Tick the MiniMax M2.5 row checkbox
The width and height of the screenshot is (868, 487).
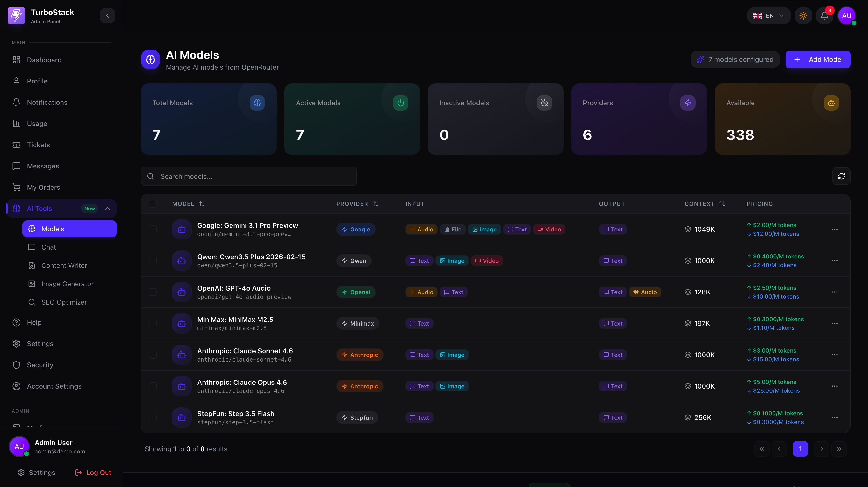[153, 323]
